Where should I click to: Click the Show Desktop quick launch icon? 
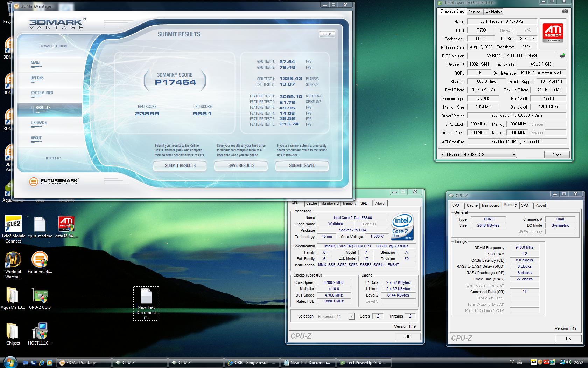pos(26,363)
